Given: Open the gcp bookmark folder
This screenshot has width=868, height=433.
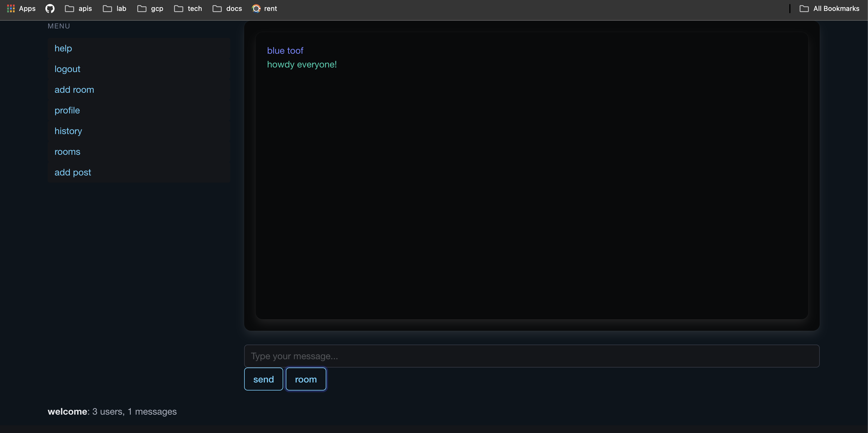Looking at the screenshot, I should (x=150, y=8).
